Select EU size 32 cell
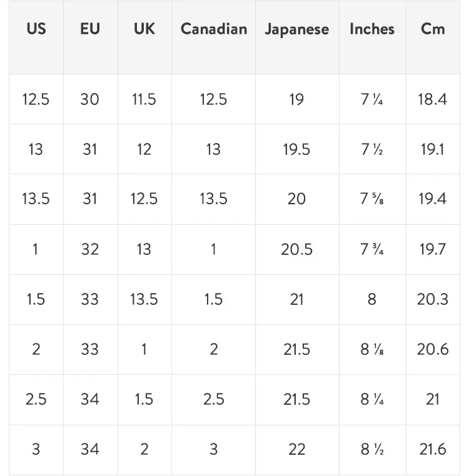The height and width of the screenshot is (476, 469). tap(90, 249)
